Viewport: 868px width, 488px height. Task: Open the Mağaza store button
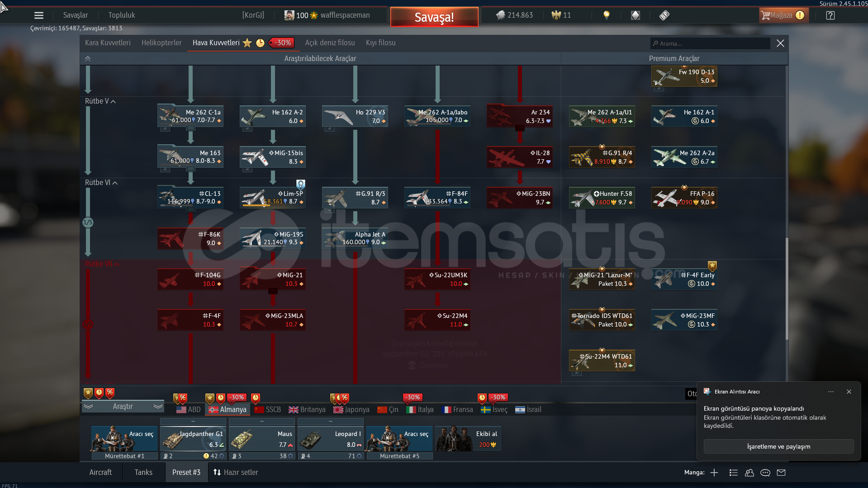point(783,15)
